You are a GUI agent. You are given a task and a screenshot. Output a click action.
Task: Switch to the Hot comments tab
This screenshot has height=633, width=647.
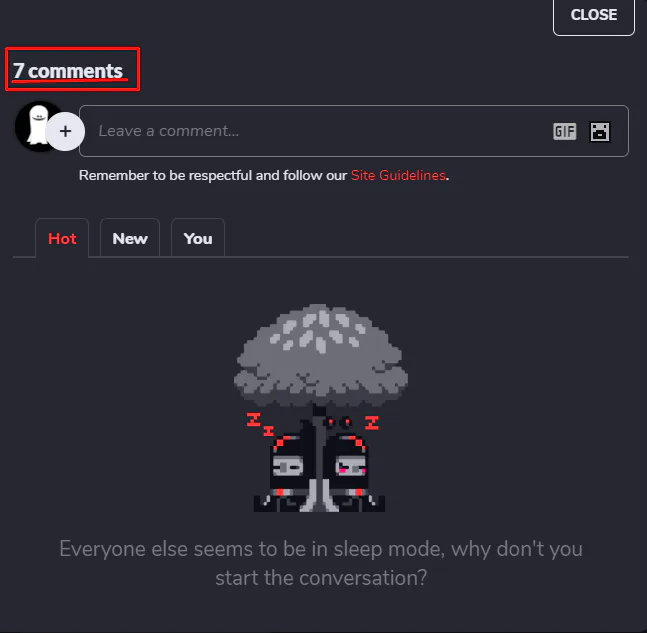(x=62, y=238)
